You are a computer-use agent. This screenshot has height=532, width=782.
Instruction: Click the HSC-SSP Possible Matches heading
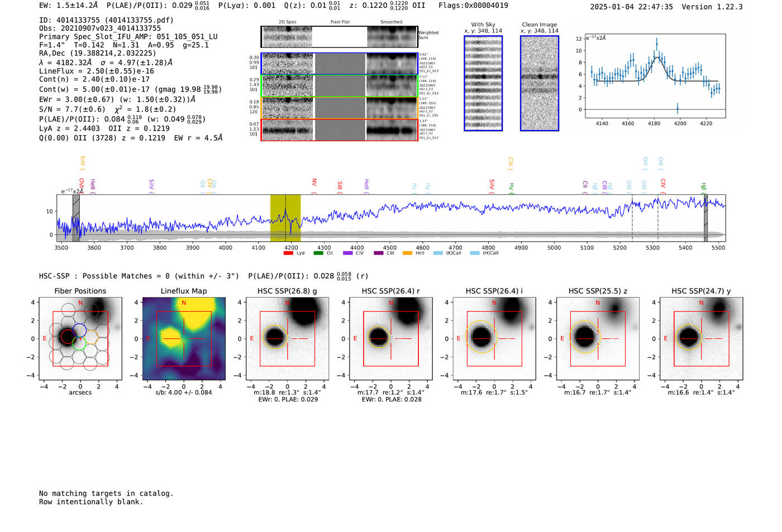(x=139, y=276)
